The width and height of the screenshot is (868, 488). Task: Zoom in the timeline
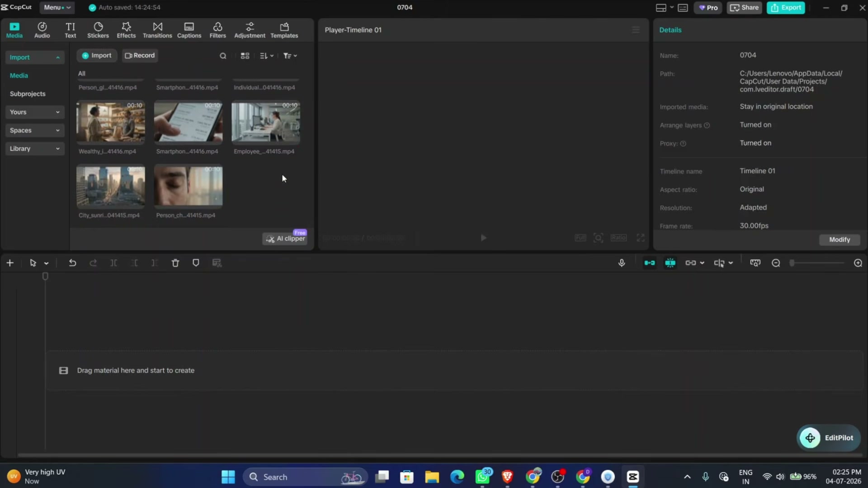(858, 263)
